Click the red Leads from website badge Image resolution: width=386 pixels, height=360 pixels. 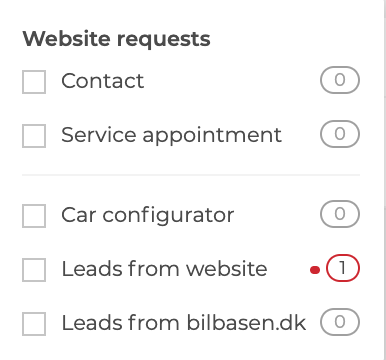coord(343,268)
